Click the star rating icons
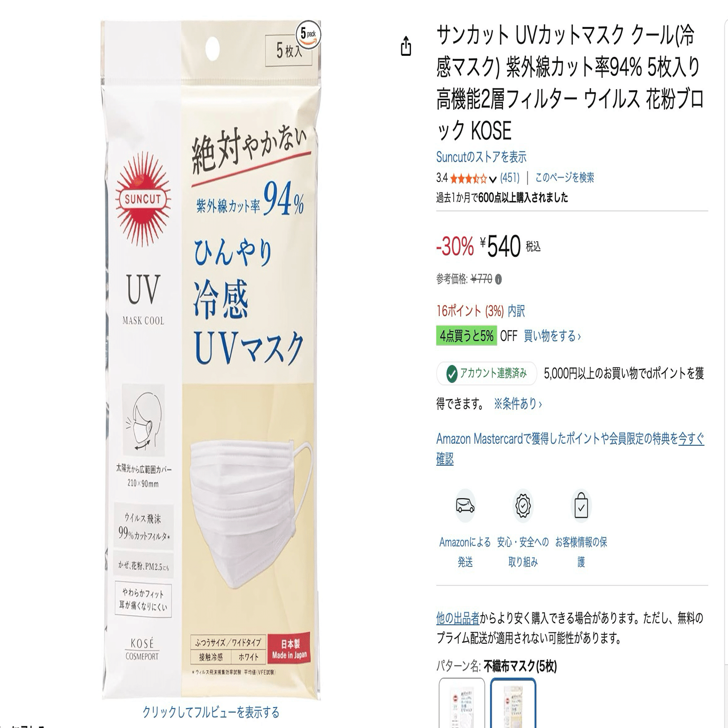This screenshot has height=728, width=728. click(468, 178)
